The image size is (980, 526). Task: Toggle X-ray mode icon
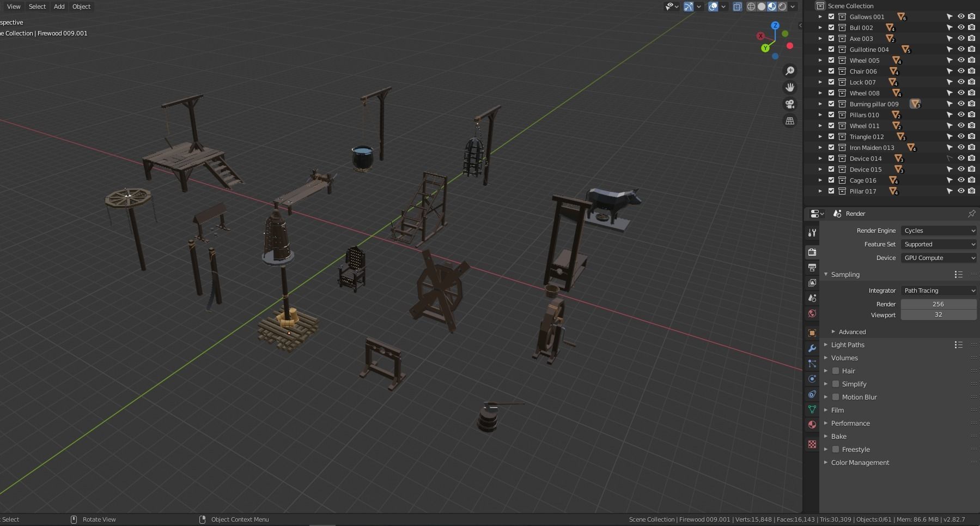click(x=737, y=7)
